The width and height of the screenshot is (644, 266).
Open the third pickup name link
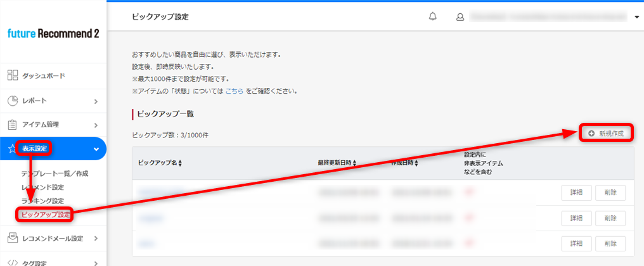146,243
